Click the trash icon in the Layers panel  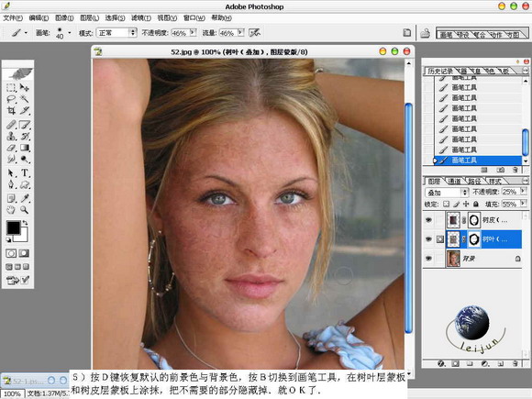point(515,363)
